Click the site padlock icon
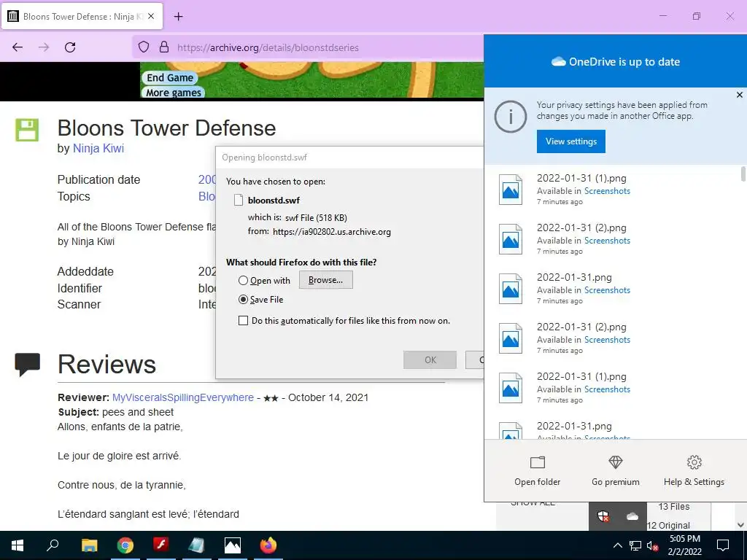This screenshot has width=747, height=560. (164, 47)
